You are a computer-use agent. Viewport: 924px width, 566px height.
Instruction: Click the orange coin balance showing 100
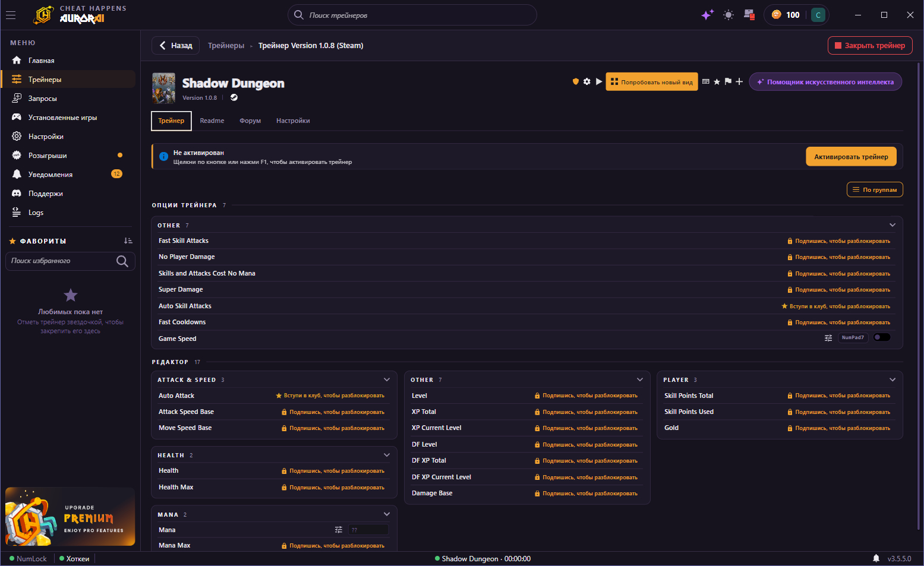tap(786, 15)
